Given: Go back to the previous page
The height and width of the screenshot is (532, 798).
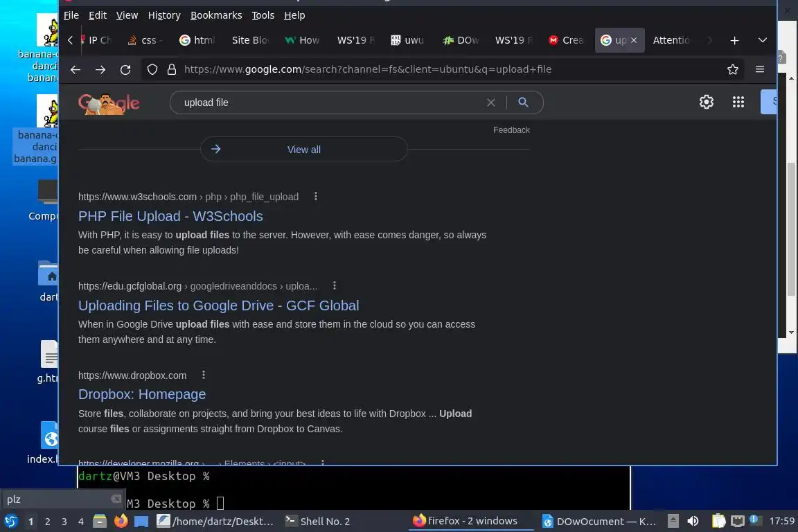Looking at the screenshot, I should point(76,70).
